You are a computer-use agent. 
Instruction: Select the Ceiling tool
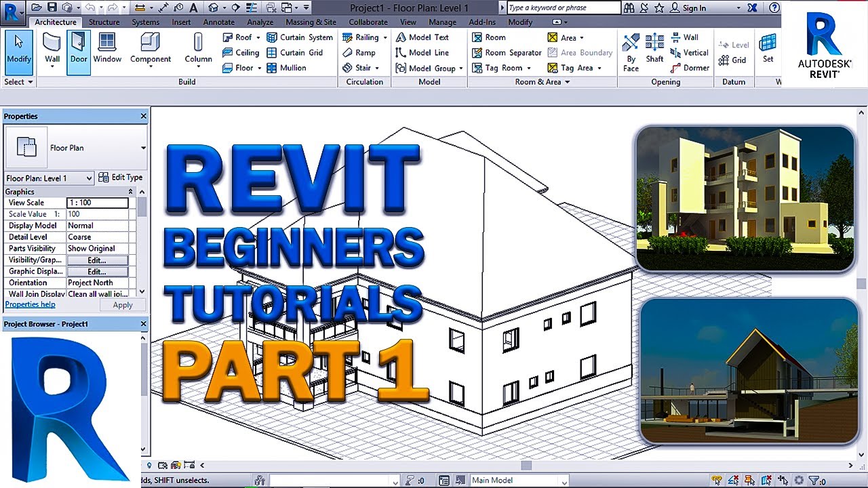tap(241, 53)
